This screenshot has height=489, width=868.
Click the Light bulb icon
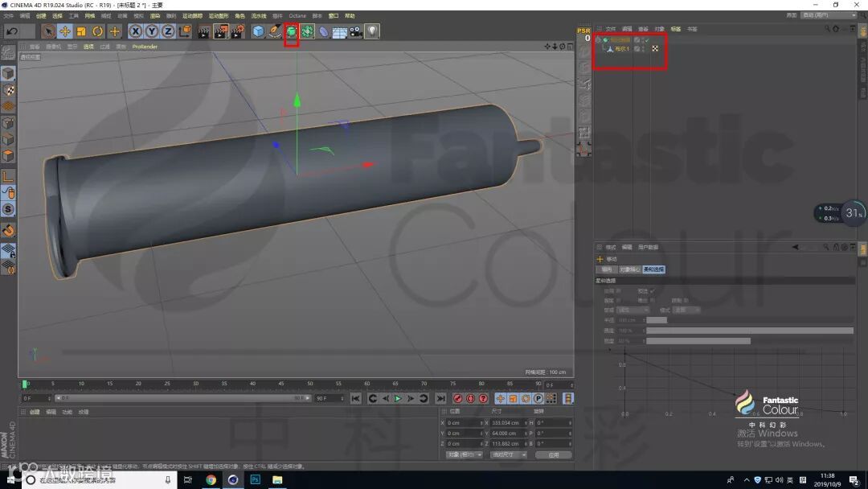coord(372,31)
